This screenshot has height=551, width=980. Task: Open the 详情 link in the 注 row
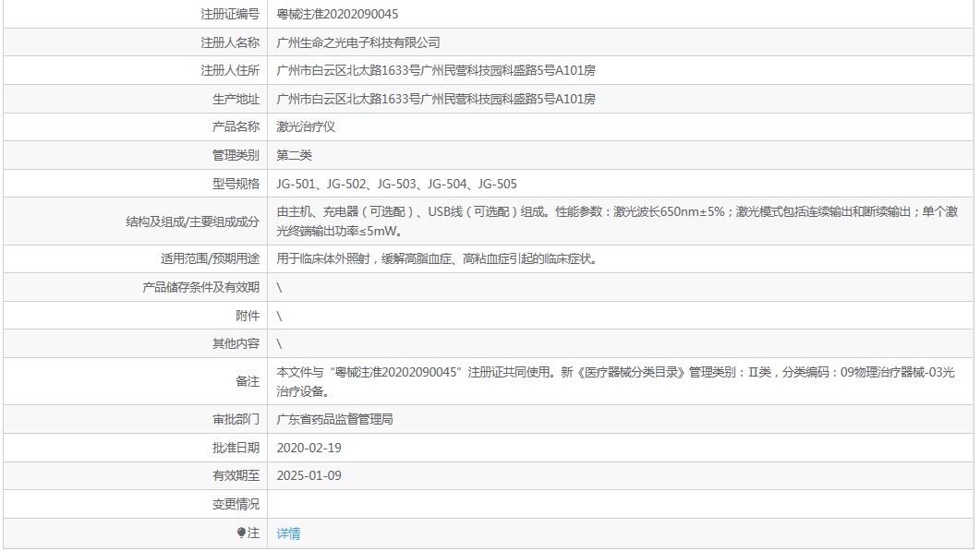click(x=288, y=533)
